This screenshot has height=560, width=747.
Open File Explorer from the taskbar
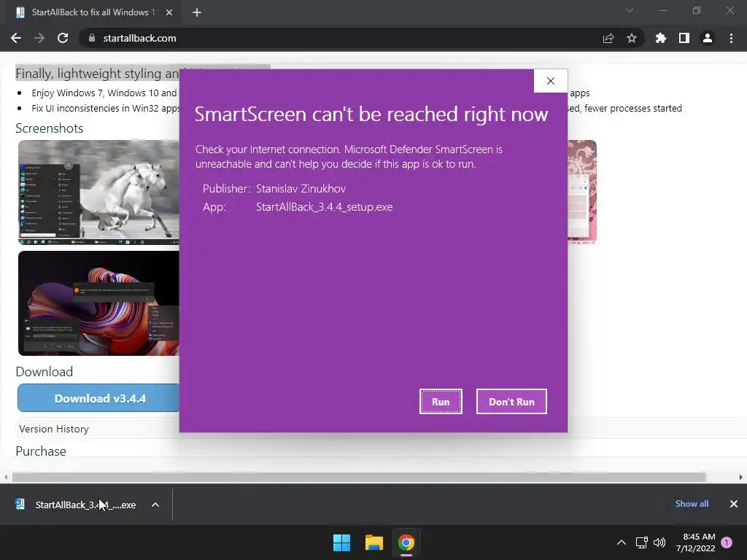(x=374, y=542)
